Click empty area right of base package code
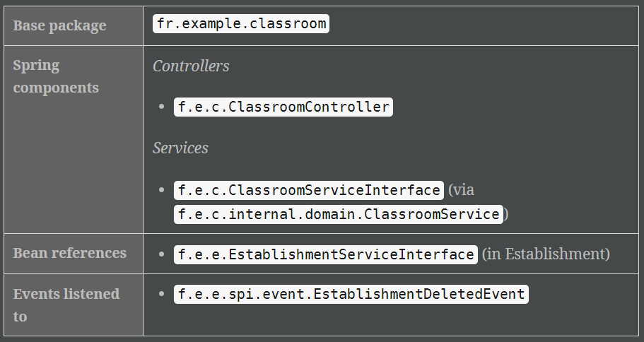644x342 pixels. pyautogui.click(x=484, y=25)
